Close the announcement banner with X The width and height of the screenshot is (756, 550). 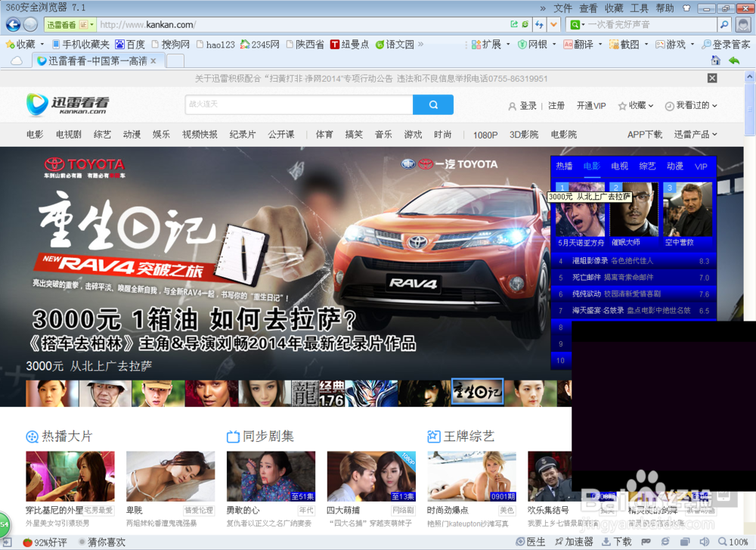click(x=712, y=78)
